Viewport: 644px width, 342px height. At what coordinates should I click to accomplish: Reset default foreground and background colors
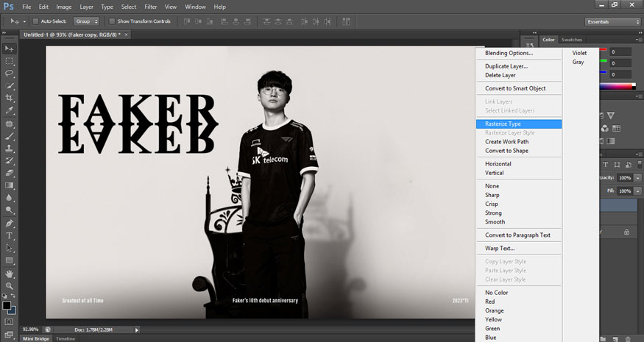coord(5,296)
